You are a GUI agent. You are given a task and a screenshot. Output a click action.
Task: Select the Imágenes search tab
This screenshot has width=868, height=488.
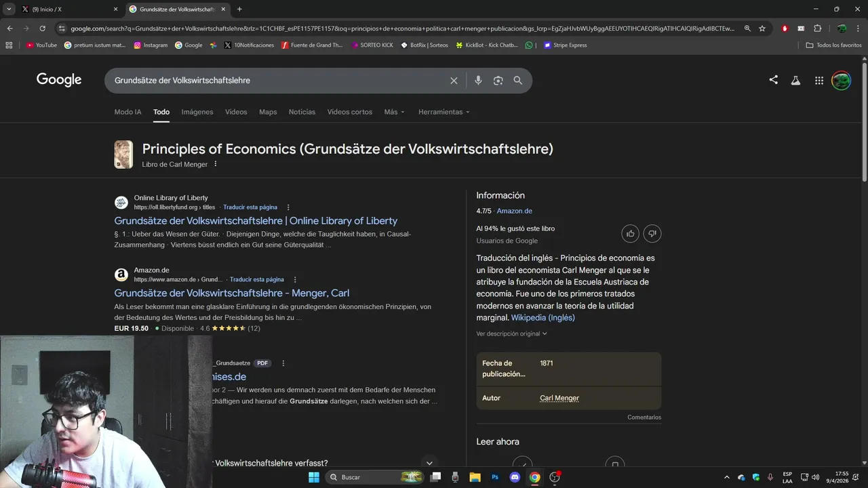pyautogui.click(x=197, y=112)
